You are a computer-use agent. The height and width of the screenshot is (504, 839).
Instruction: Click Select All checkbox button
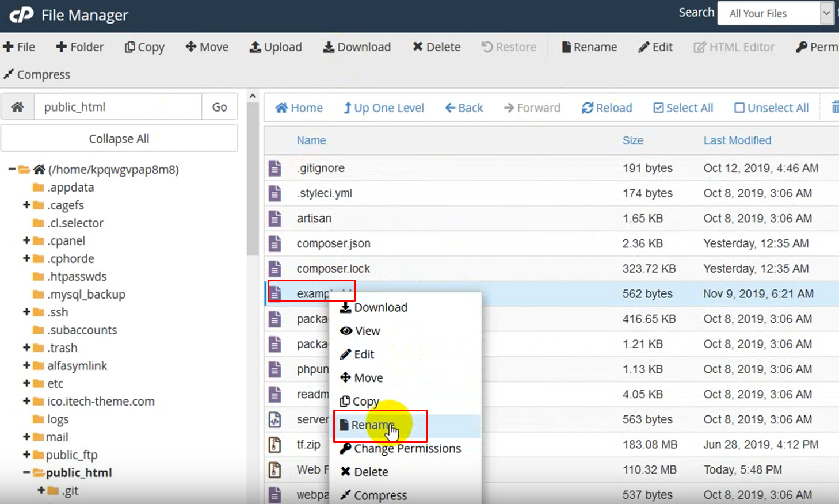pos(682,108)
